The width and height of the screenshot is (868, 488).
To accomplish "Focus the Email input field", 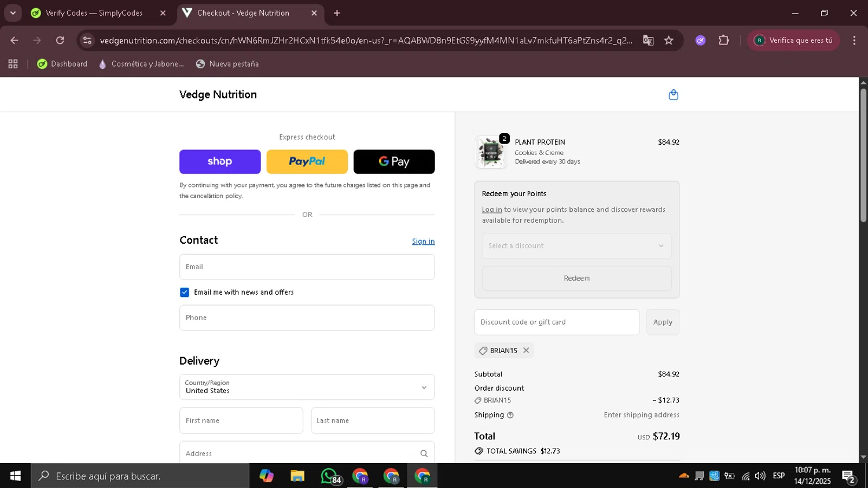I will pos(307,267).
